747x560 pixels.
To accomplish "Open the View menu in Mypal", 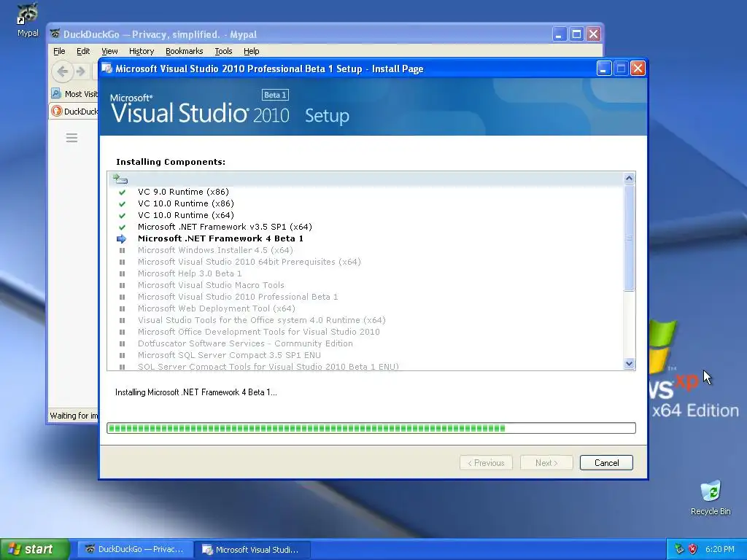I will tap(109, 51).
